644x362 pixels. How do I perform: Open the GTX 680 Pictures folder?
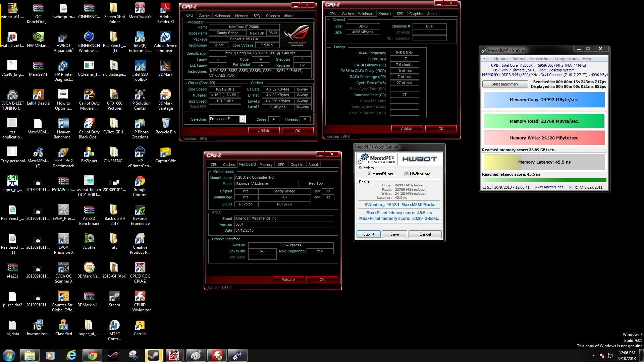114,100
